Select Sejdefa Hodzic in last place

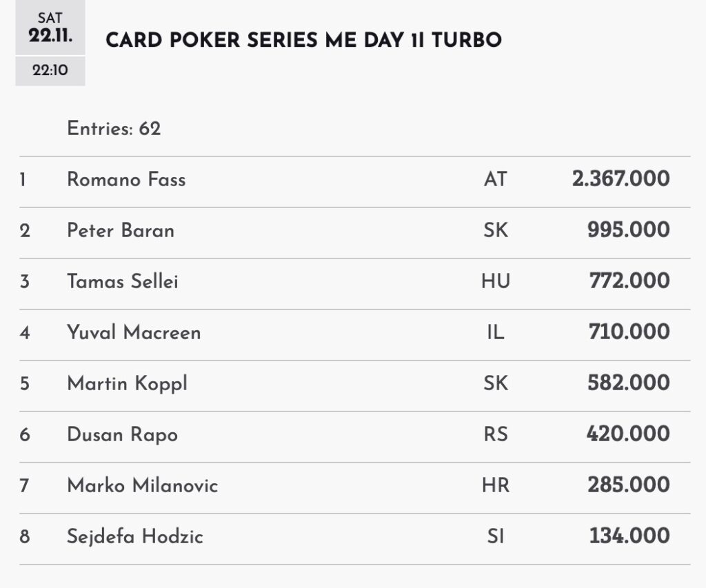134,536
